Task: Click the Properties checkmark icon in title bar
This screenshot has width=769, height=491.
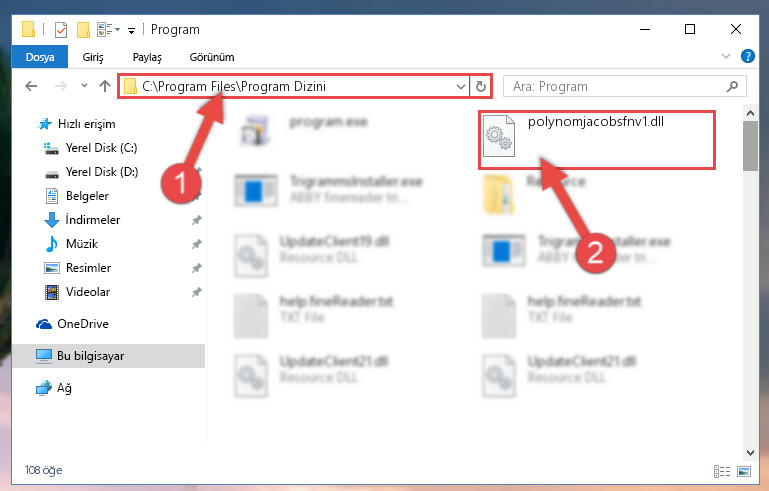Action: coord(60,30)
